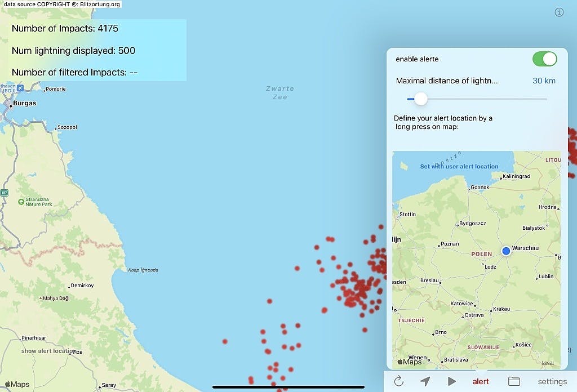This screenshot has height=392, width=577.
Task: Refresh lightning data with reload icon
Action: pos(398,381)
